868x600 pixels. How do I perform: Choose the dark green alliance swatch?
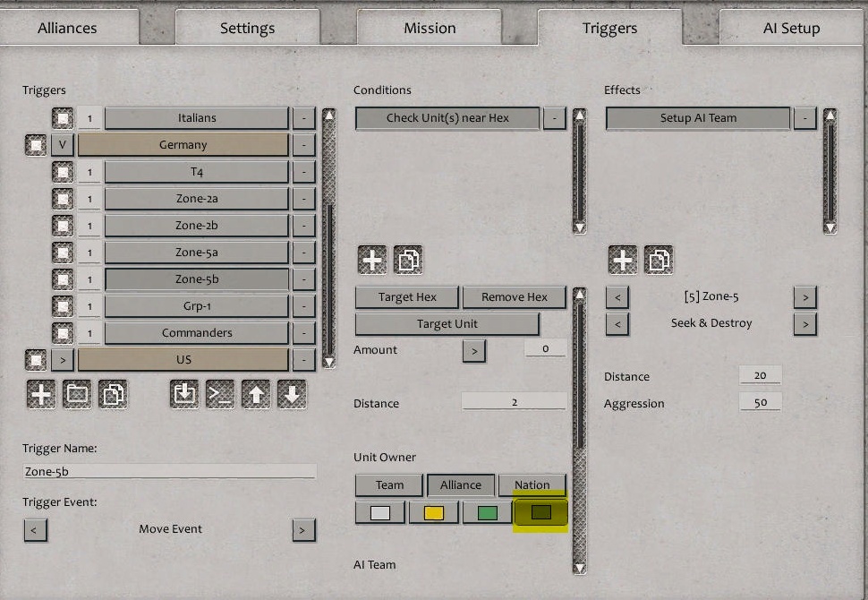tap(540, 512)
